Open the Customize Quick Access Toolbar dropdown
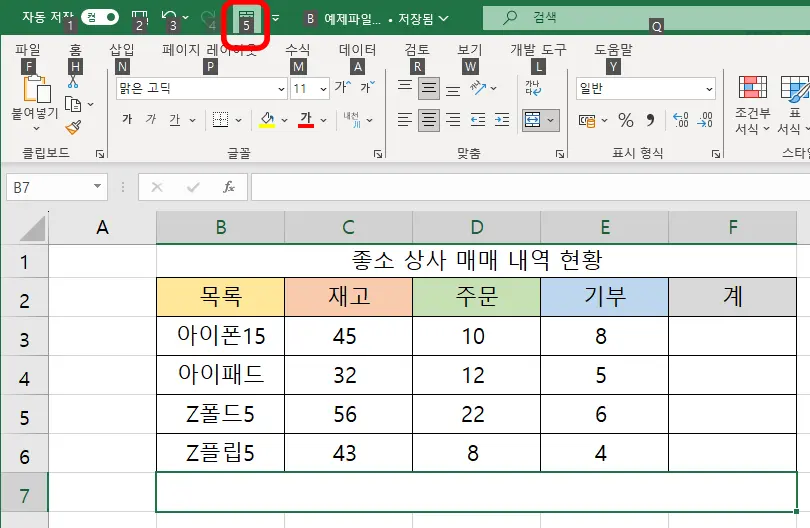Viewport: 810px width, 528px height. point(276,19)
